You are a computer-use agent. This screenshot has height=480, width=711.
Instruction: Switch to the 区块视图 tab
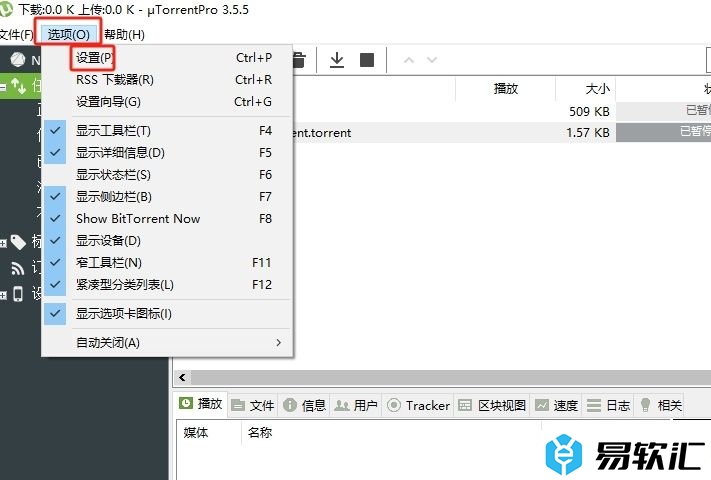(492, 405)
